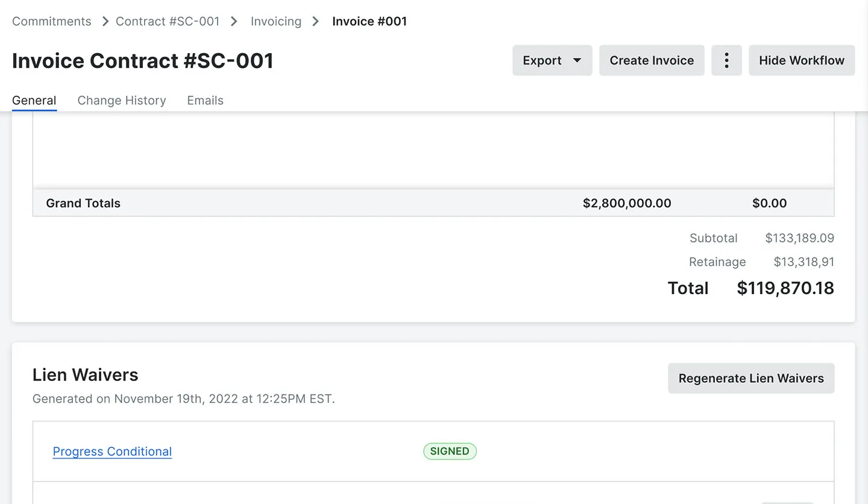This screenshot has width=868, height=504.
Task: Click chevron after Commitments breadcrumb
Action: (105, 21)
